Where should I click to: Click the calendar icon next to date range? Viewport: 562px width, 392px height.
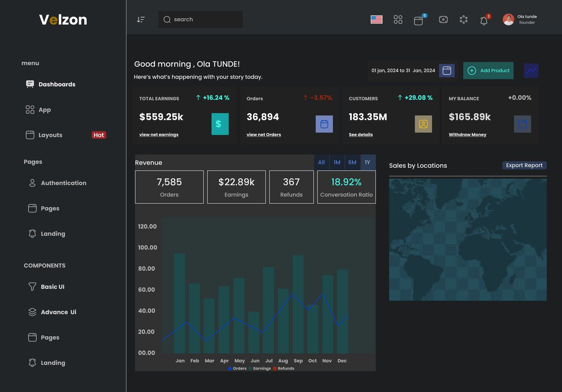click(x=447, y=71)
